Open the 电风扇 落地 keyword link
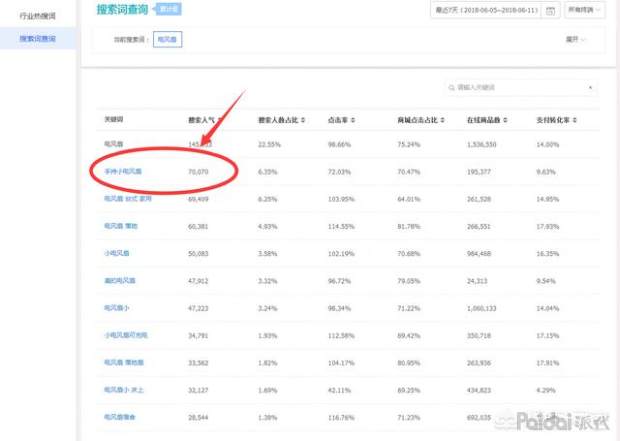This screenshot has width=620, height=441. click(x=123, y=226)
